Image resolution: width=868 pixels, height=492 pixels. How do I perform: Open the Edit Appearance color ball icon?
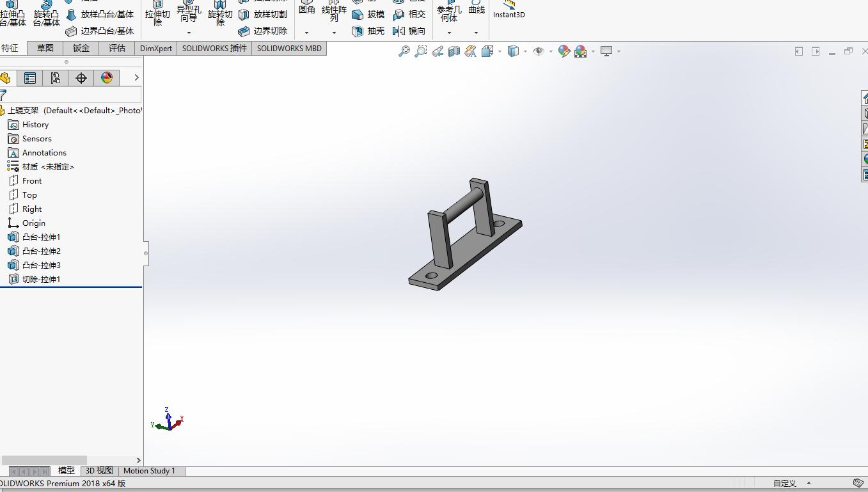coord(564,51)
